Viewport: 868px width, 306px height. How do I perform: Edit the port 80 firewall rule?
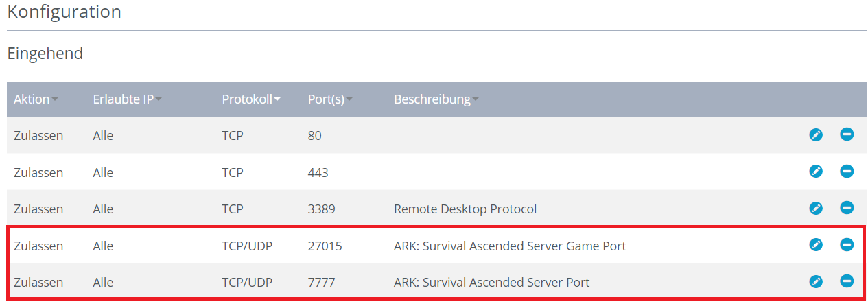[815, 135]
